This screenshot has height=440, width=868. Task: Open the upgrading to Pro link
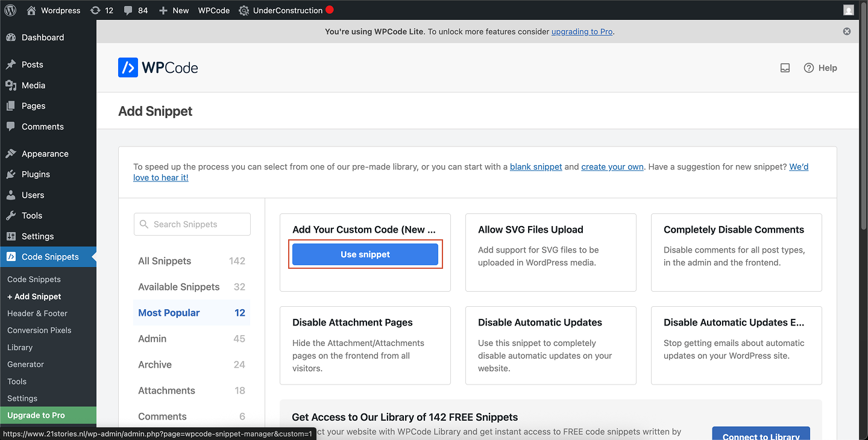tap(581, 31)
